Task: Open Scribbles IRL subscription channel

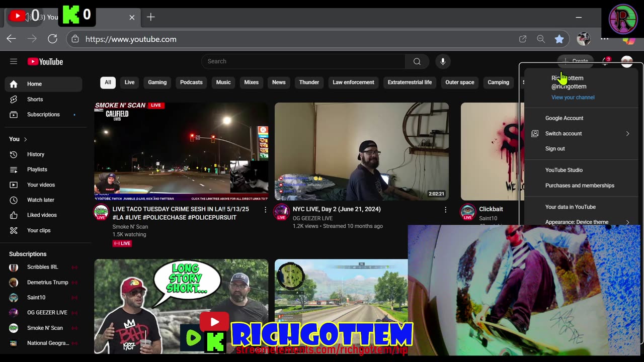Action: 43,267
